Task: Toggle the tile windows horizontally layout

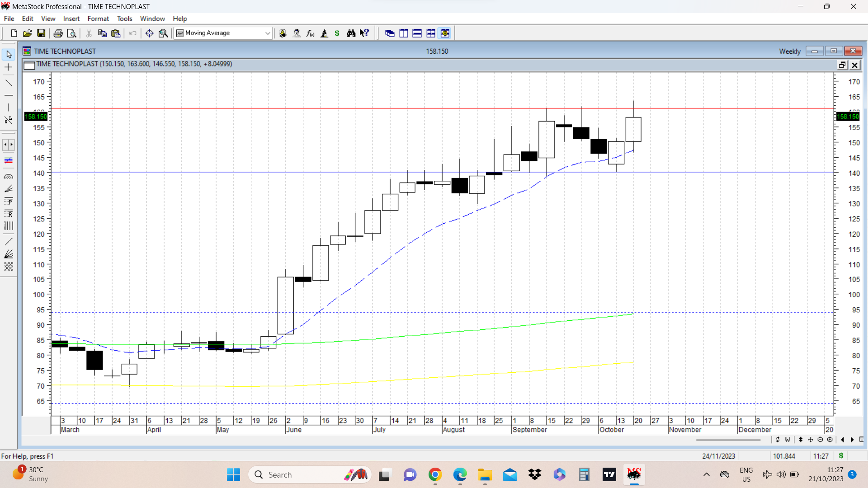Action: pyautogui.click(x=417, y=33)
